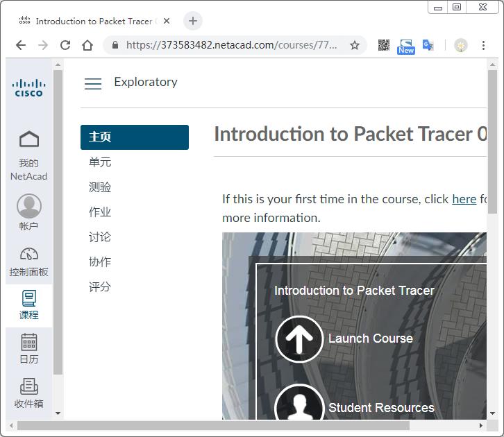Screen dimensions: 504x437
Task: Click the sidebar scroll up arrow
Action: coord(58,65)
